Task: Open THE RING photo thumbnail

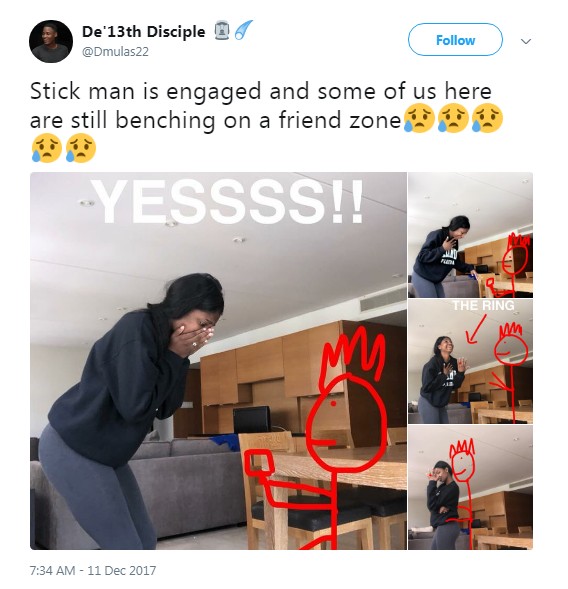Action: tap(470, 361)
